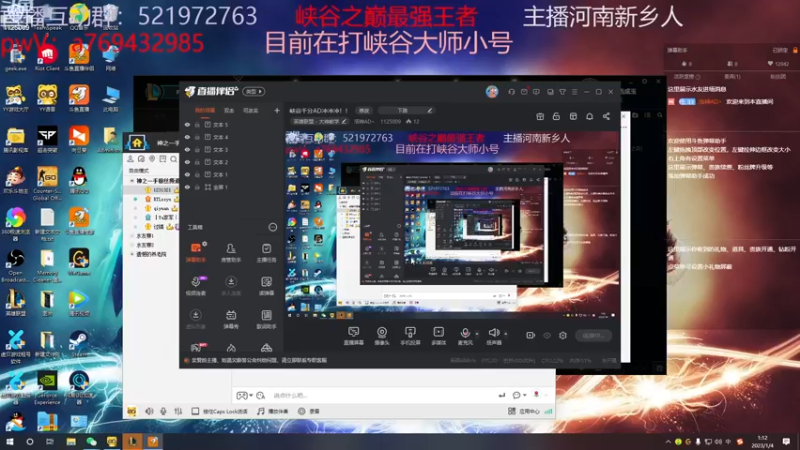Open the 视频连麦 tool

[196, 286]
